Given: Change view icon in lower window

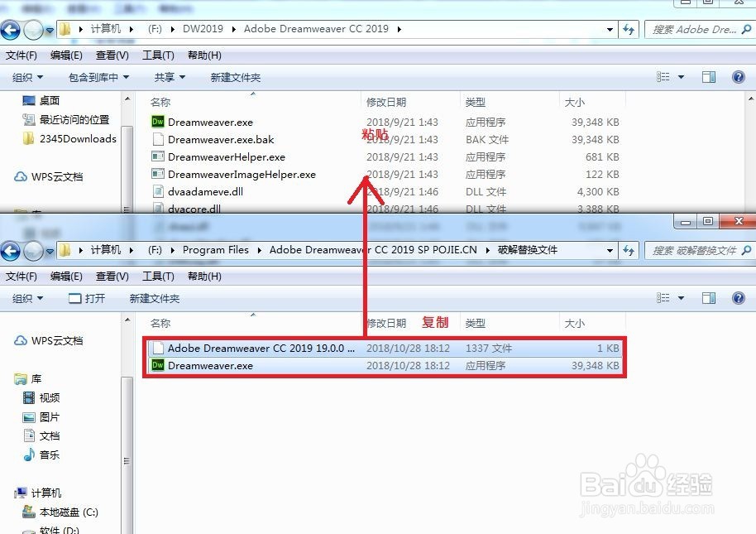Looking at the screenshot, I should [x=663, y=298].
